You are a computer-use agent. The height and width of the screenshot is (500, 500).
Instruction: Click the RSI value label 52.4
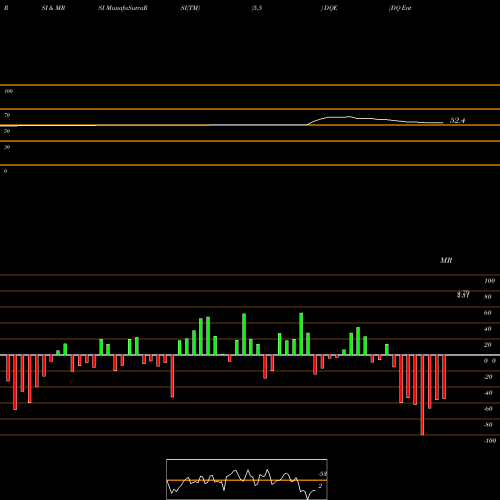pyautogui.click(x=457, y=120)
